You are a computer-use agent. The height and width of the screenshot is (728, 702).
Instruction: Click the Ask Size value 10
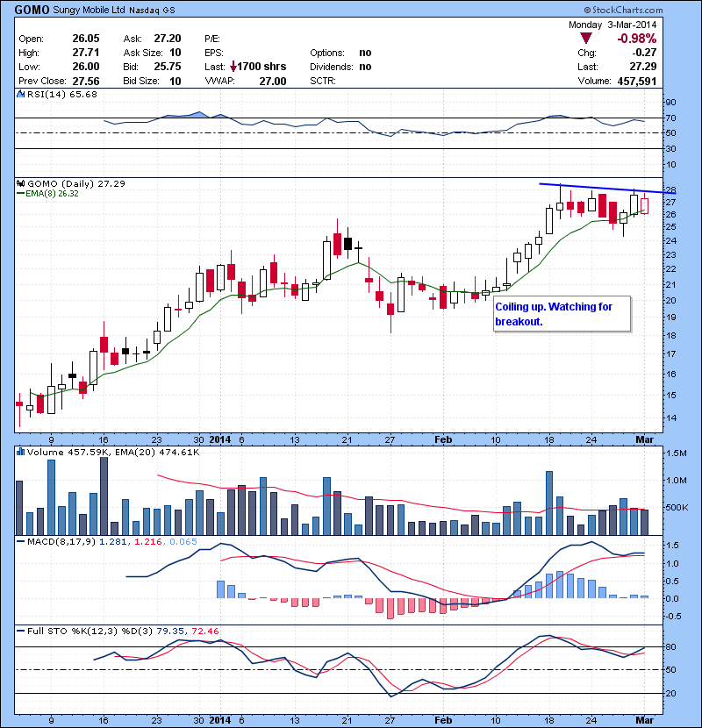coord(175,53)
